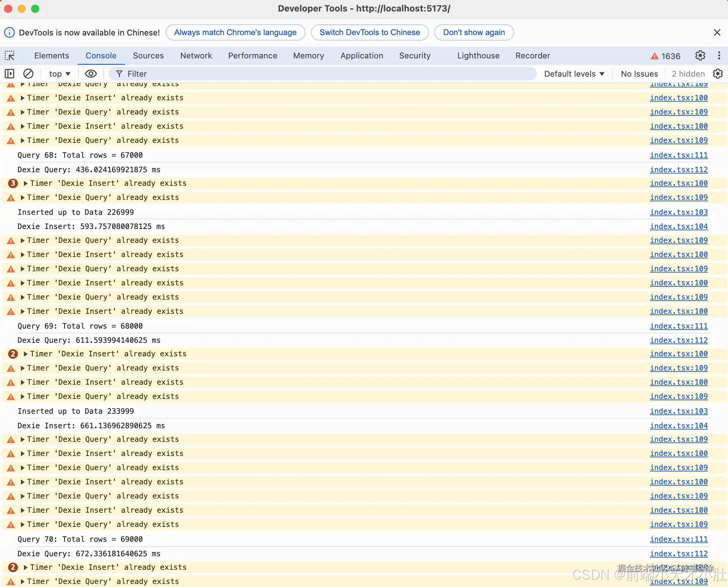Open index.tsx:112 link for 436.02 ms
The height and width of the screenshot is (587, 728).
click(679, 170)
